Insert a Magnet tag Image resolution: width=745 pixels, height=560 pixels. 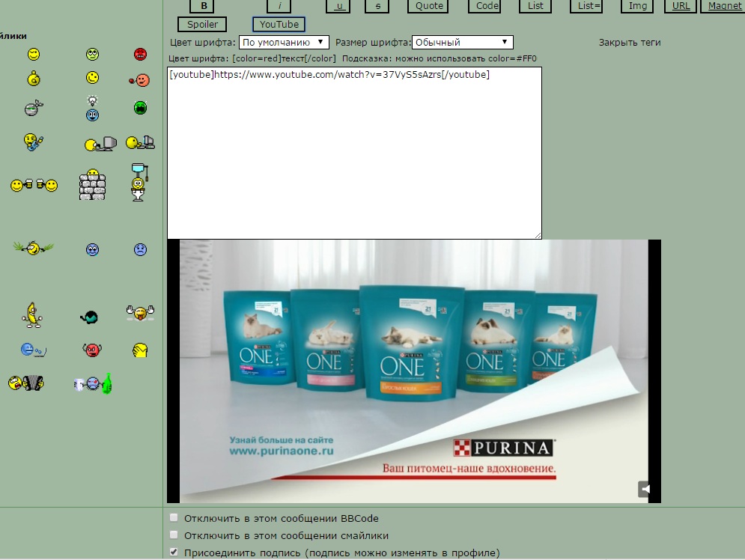[x=723, y=6]
